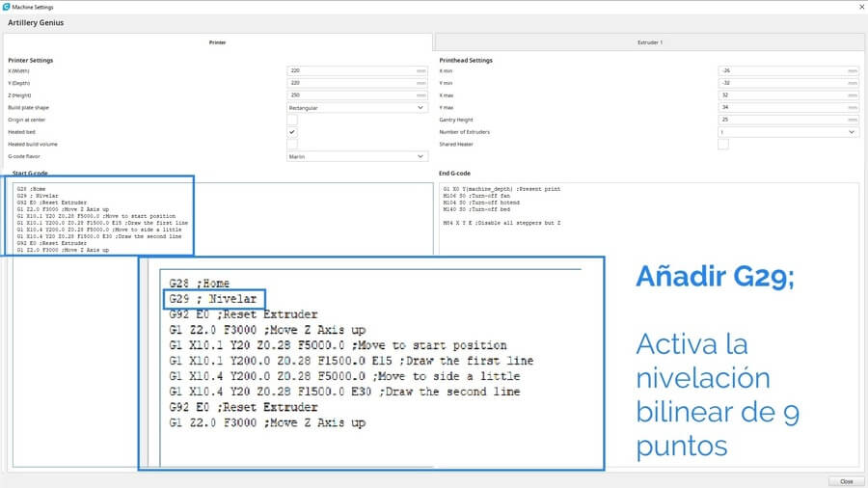868x488 pixels.
Task: Click the Y (Depth) input field
Action: coord(352,83)
